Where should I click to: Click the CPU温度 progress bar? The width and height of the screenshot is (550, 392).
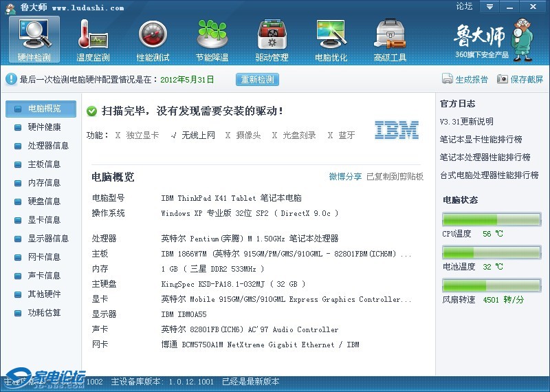(x=492, y=219)
